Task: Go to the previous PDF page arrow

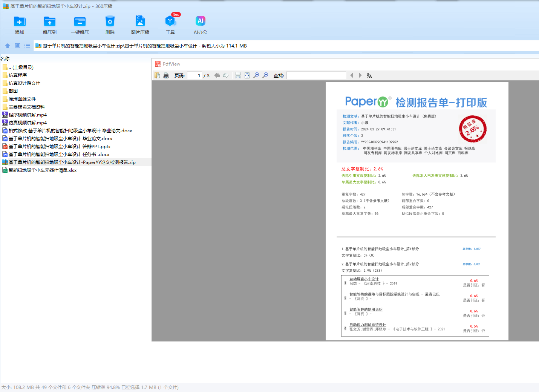Action: [x=217, y=75]
